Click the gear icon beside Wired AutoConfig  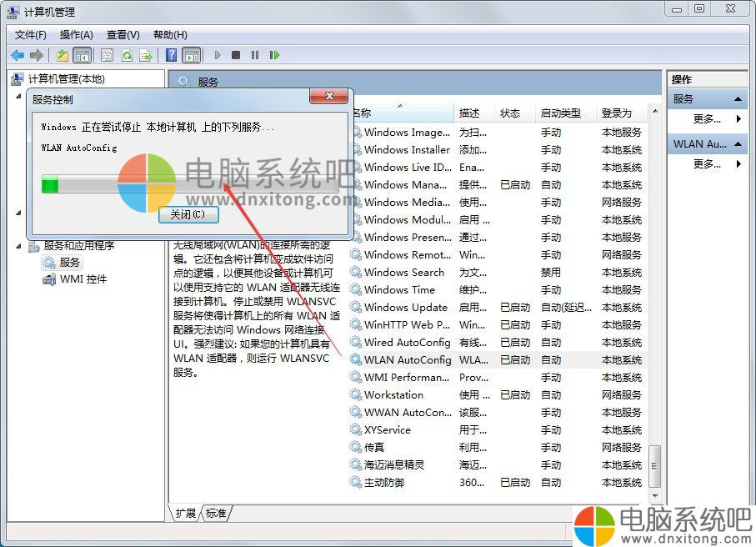pos(356,342)
